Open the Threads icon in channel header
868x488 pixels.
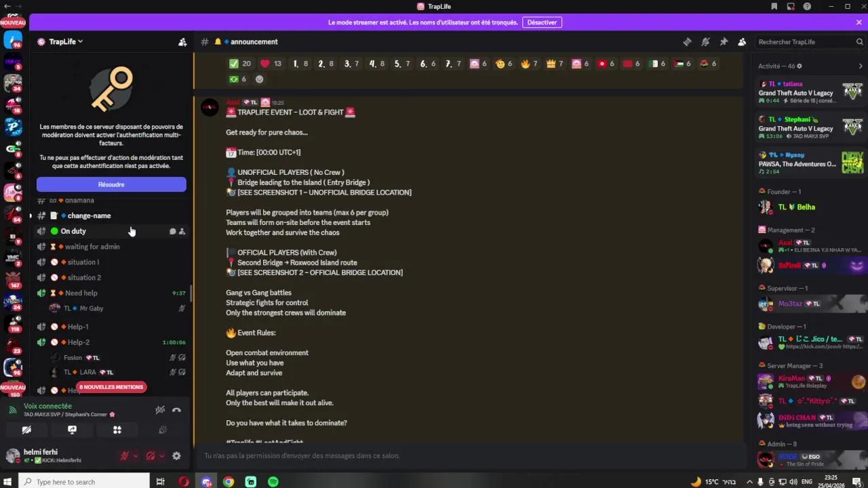coord(687,42)
